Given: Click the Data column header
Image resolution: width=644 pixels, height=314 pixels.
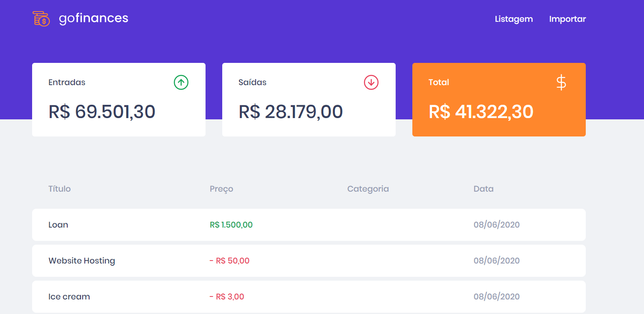Looking at the screenshot, I should (483, 189).
